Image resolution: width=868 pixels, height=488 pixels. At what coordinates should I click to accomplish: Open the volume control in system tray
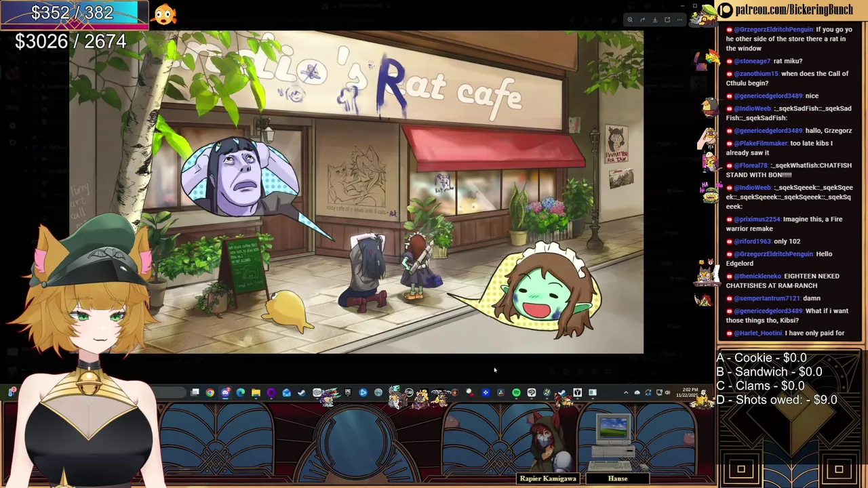pyautogui.click(x=667, y=392)
